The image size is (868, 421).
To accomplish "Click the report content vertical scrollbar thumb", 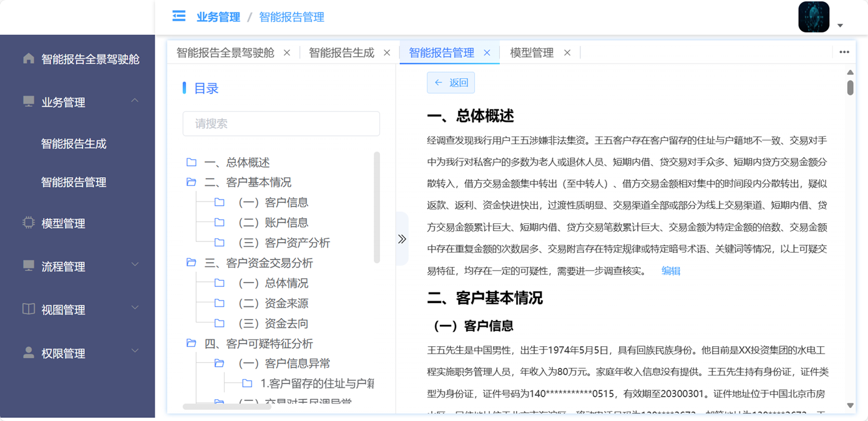I will point(851,88).
